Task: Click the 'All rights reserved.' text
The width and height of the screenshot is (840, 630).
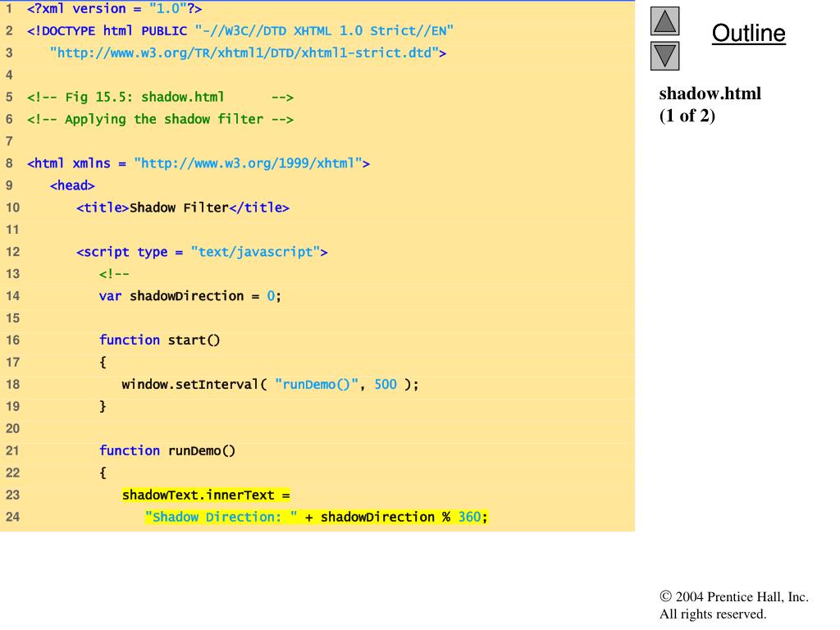Action: tap(713, 614)
